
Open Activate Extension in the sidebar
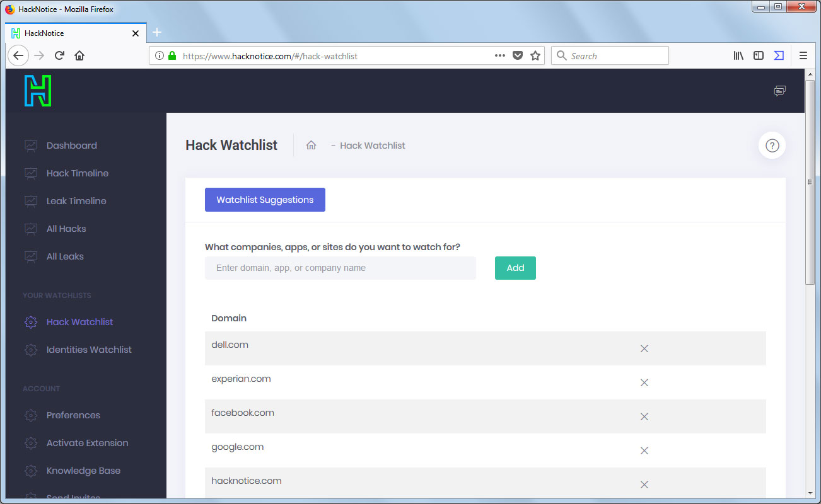87,443
